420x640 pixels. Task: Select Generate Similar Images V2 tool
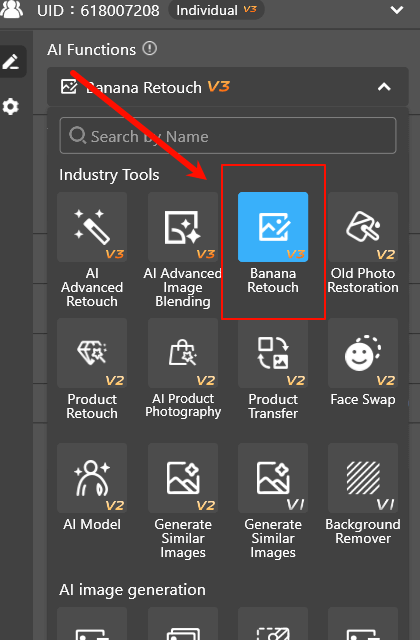click(x=182, y=478)
